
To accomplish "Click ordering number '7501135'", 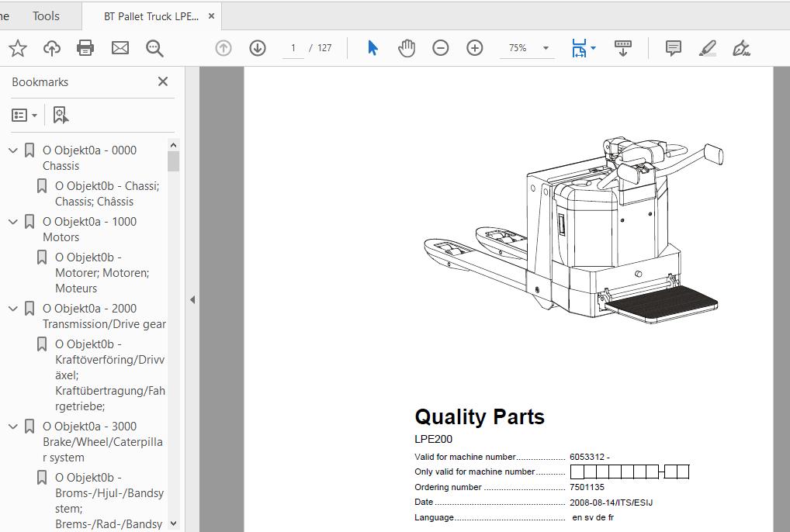I will point(587,487).
